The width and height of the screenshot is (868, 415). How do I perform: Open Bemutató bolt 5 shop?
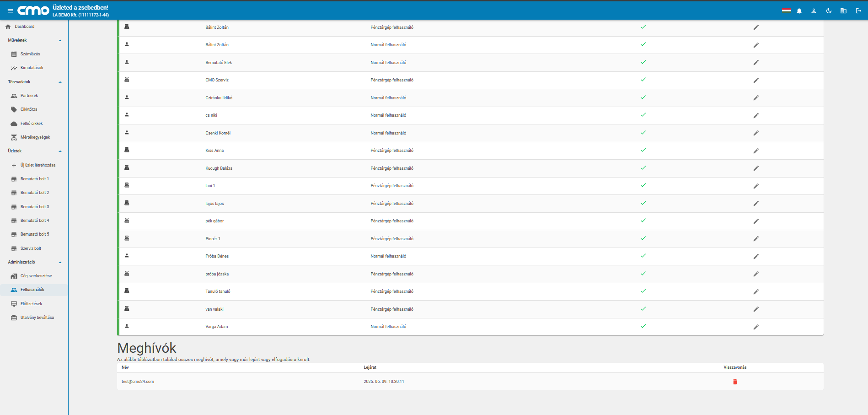pyautogui.click(x=34, y=234)
